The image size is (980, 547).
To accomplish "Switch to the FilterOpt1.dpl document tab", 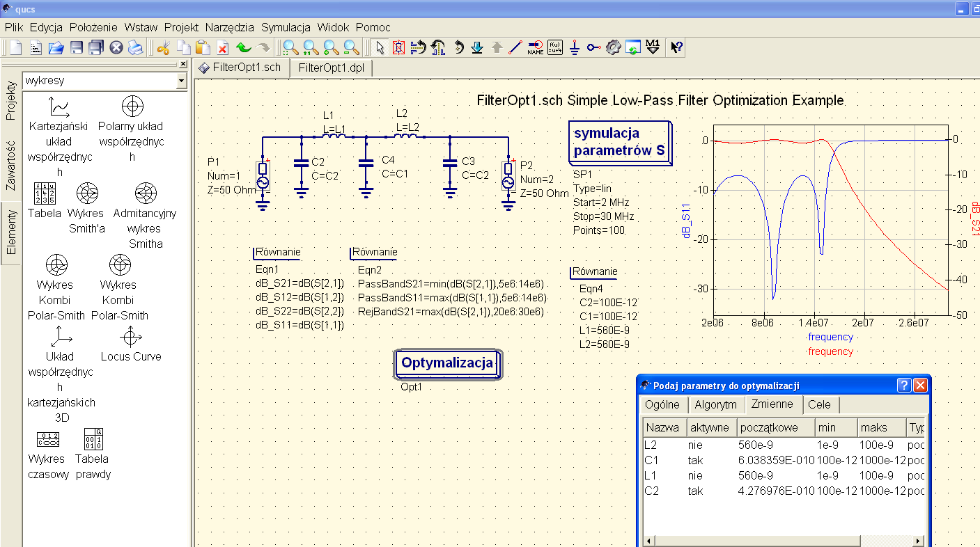I will 331,68.
